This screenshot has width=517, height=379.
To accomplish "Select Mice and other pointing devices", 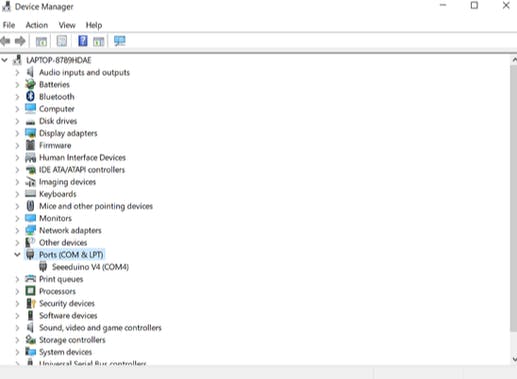I will click(96, 206).
